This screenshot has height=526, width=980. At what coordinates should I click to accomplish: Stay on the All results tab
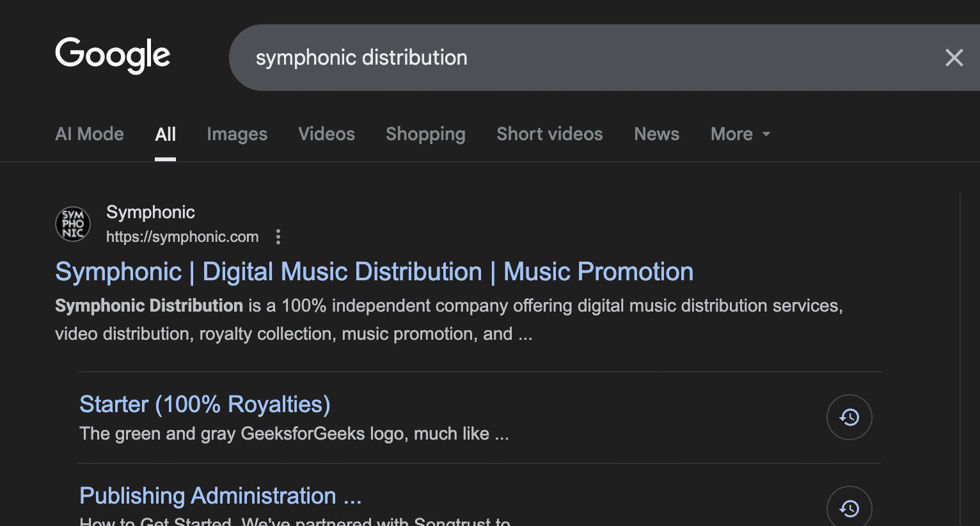coord(165,134)
